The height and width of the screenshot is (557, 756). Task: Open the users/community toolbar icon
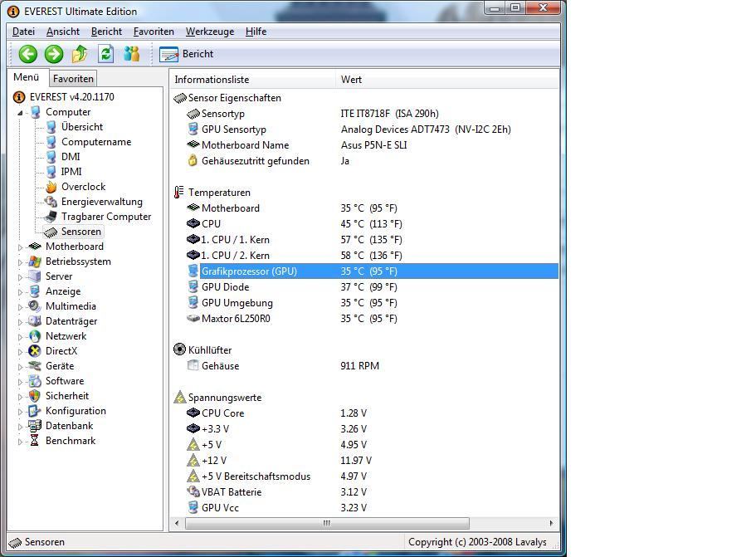coord(132,54)
